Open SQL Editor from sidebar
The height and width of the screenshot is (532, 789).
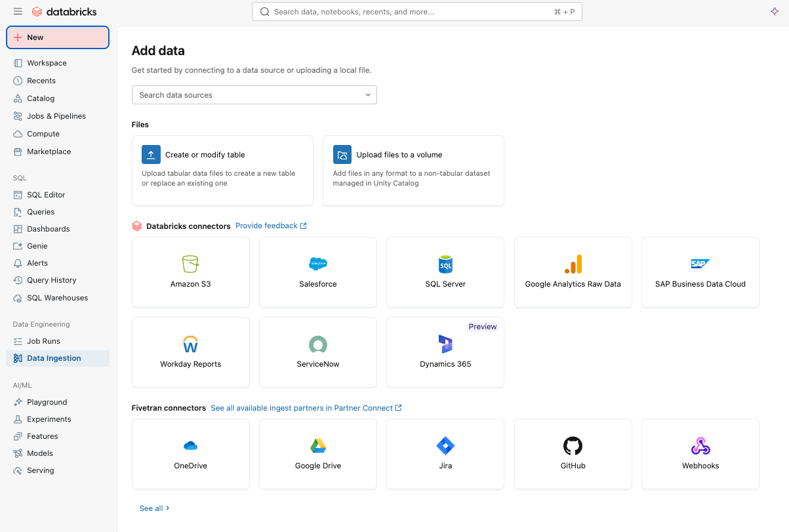pos(46,195)
